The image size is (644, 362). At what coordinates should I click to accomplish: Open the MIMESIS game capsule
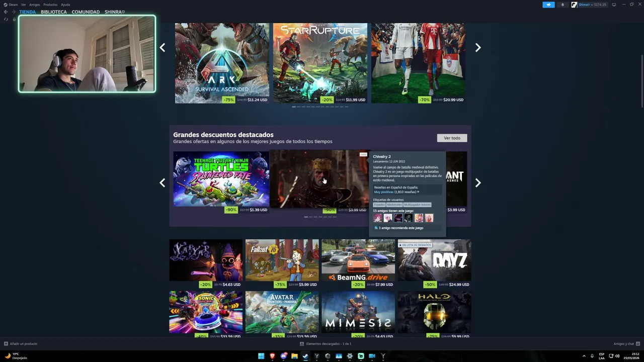pos(358,312)
